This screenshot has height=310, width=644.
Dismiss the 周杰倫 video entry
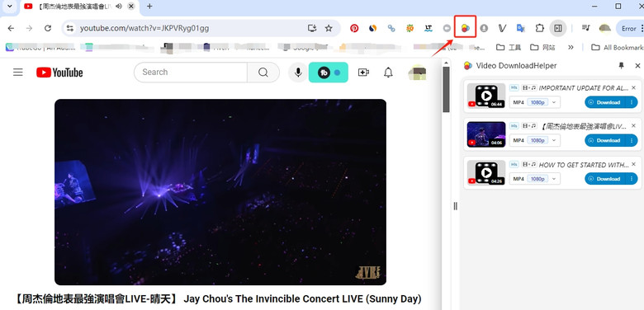[x=633, y=125]
